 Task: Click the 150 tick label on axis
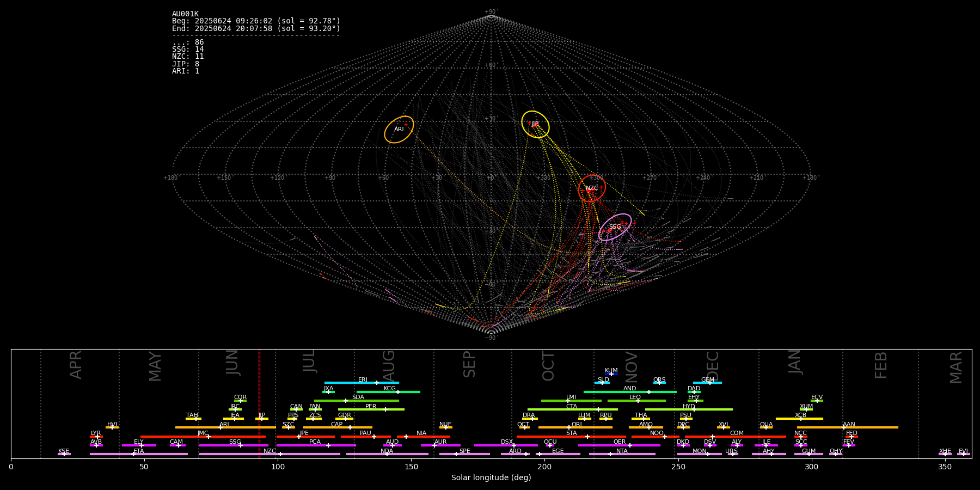(411, 467)
